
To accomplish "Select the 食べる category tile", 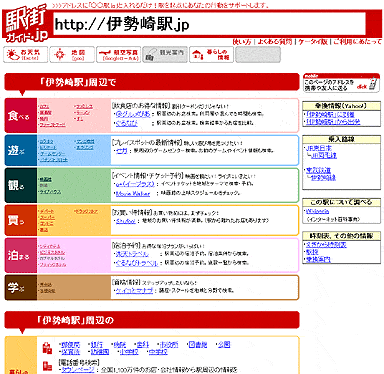I will coord(21,116).
